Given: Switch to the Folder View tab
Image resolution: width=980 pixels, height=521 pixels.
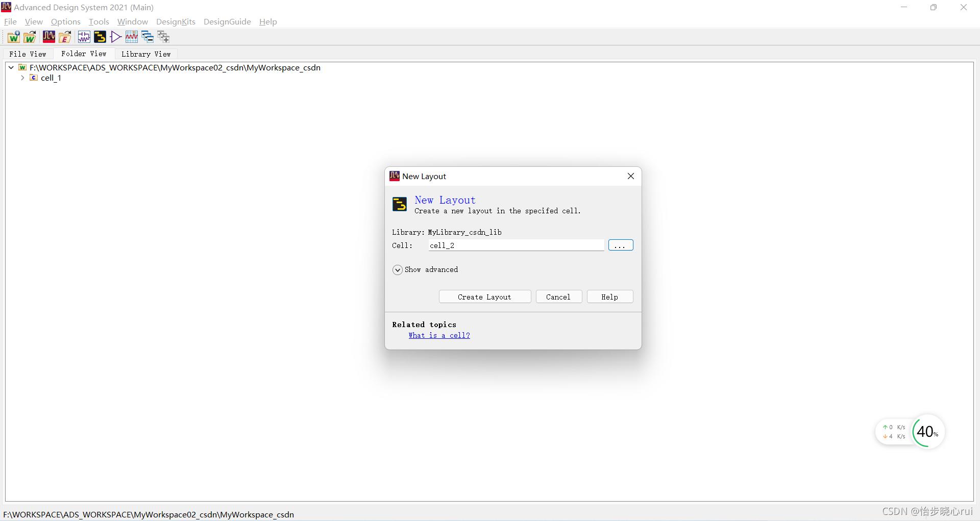Looking at the screenshot, I should point(84,54).
